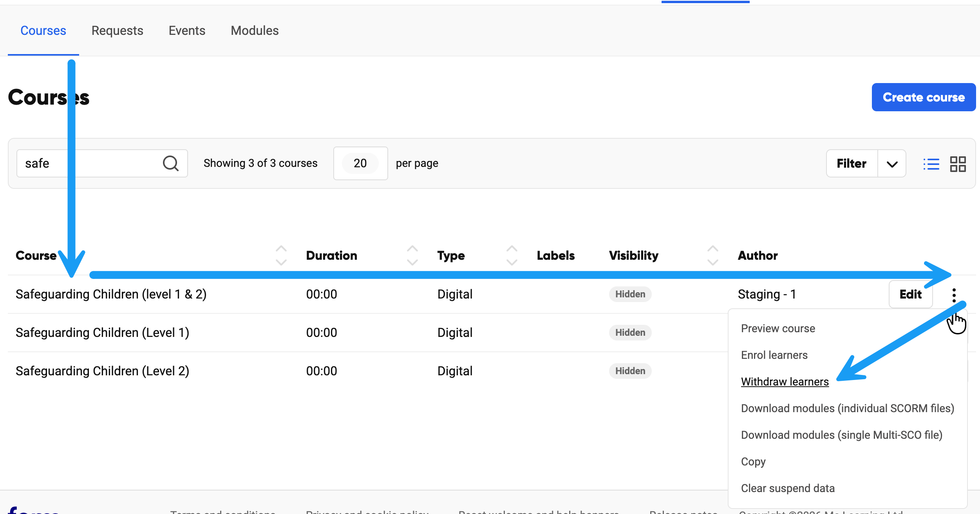Open the Events tab

(x=187, y=31)
